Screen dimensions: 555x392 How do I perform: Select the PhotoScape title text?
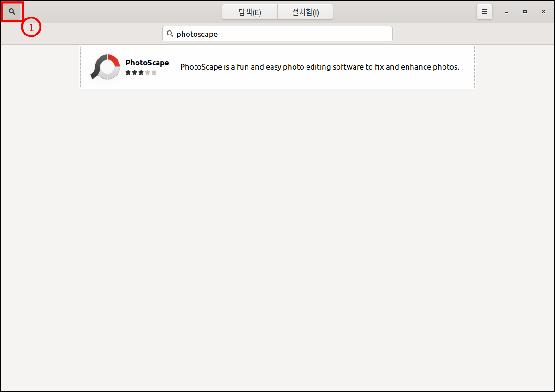point(147,63)
